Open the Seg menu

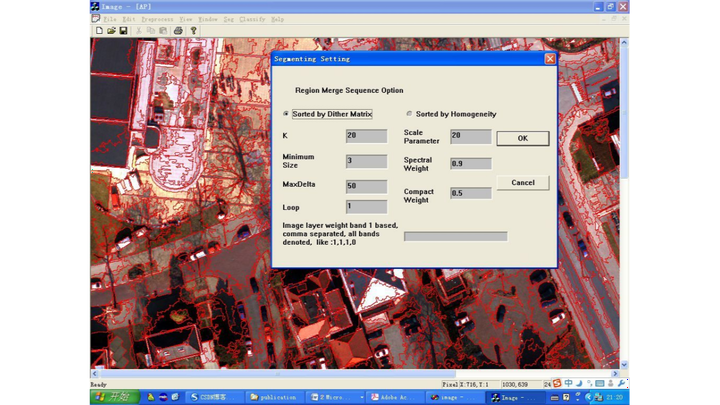point(231,19)
